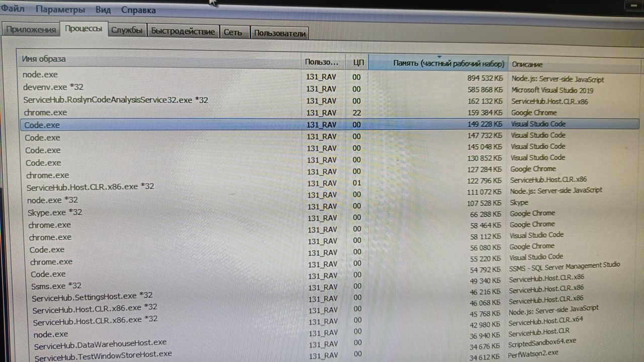Open the Справка menu
This screenshot has width=644, height=362.
pos(138,10)
